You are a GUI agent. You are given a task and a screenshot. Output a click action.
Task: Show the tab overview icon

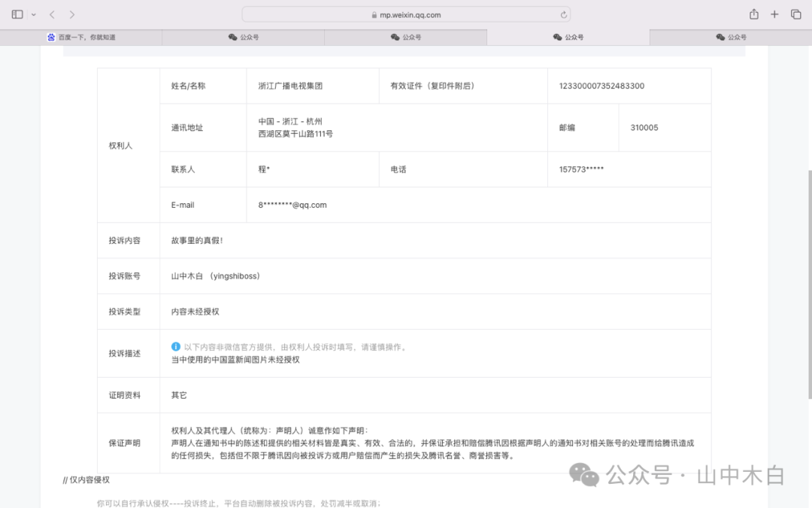[x=796, y=14]
